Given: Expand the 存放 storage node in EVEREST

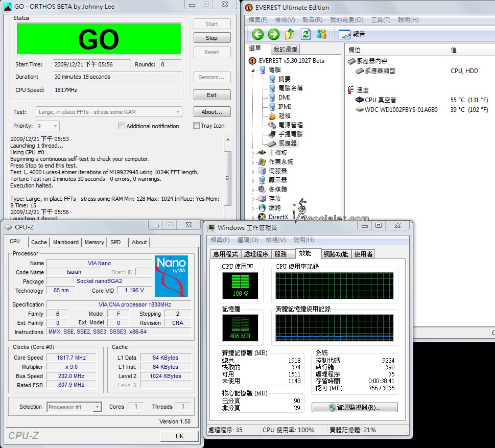Looking at the screenshot, I should tap(253, 199).
